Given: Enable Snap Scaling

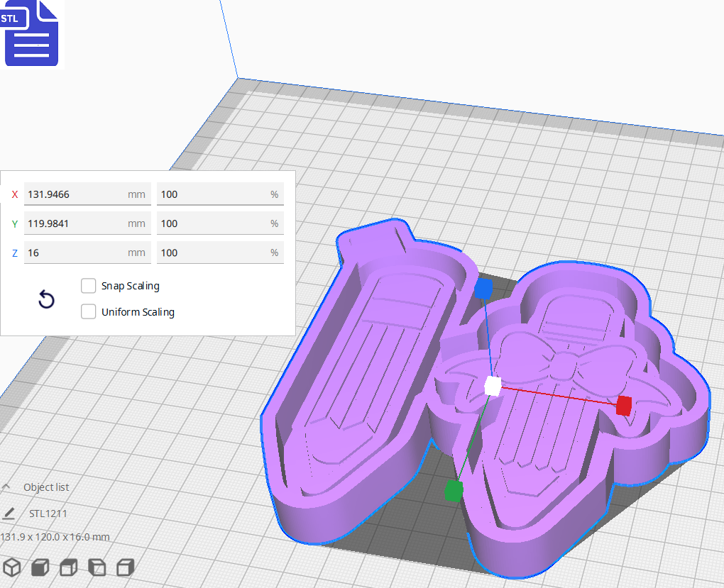Looking at the screenshot, I should pos(88,286).
